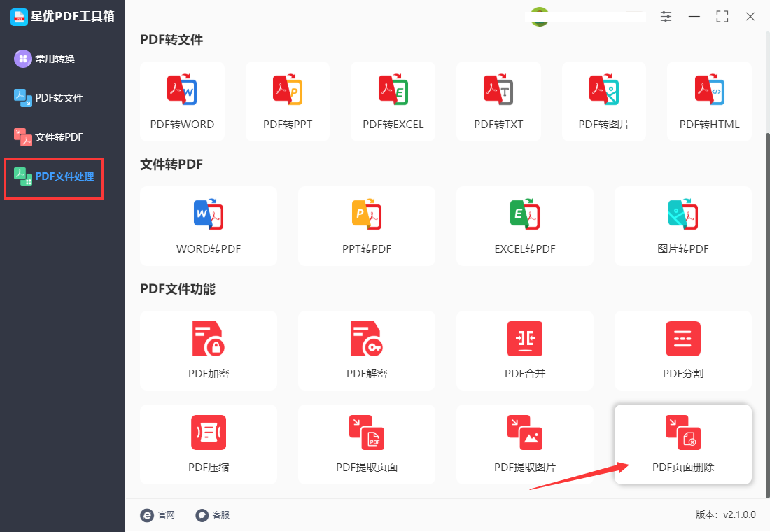Launch the EXCEL转PDF converter
The width and height of the screenshot is (770, 532).
tap(525, 226)
